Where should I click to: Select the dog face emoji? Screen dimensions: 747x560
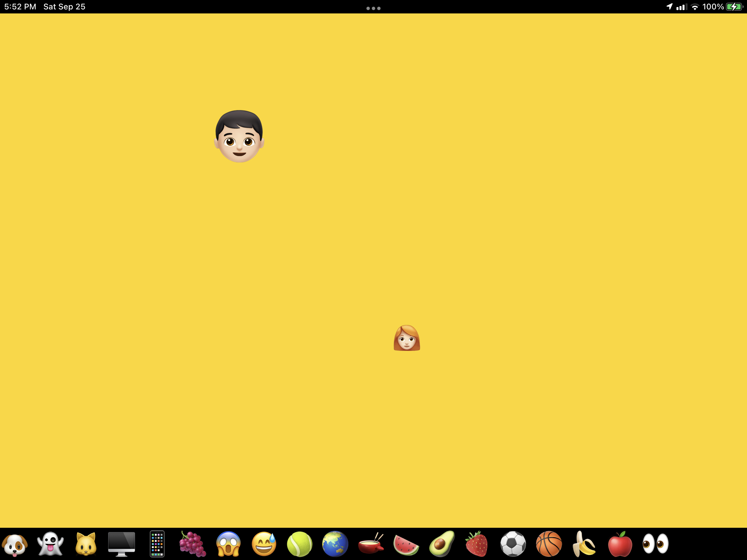pos(14,544)
